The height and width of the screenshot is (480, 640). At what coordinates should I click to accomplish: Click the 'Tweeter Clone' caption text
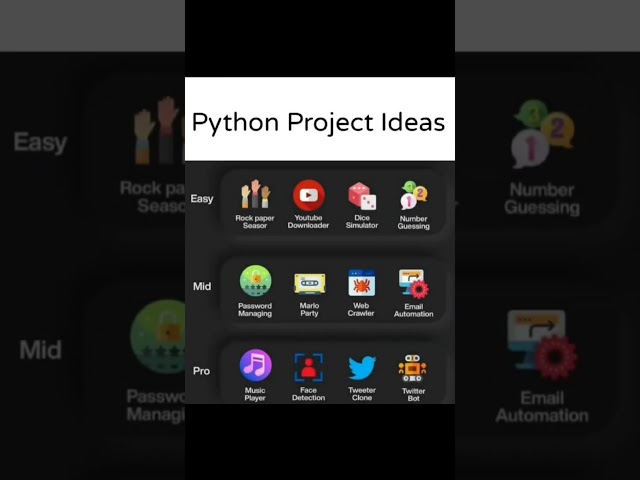coord(362,394)
